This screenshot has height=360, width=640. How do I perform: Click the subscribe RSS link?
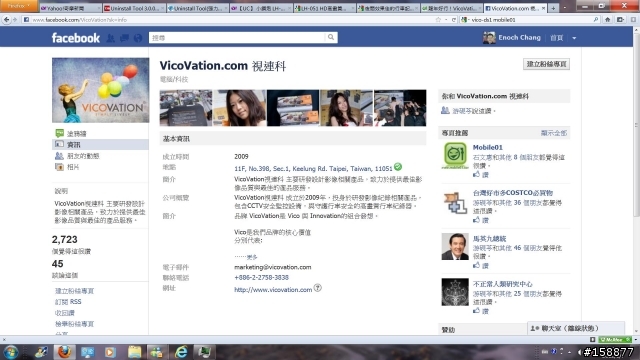pos(68,302)
